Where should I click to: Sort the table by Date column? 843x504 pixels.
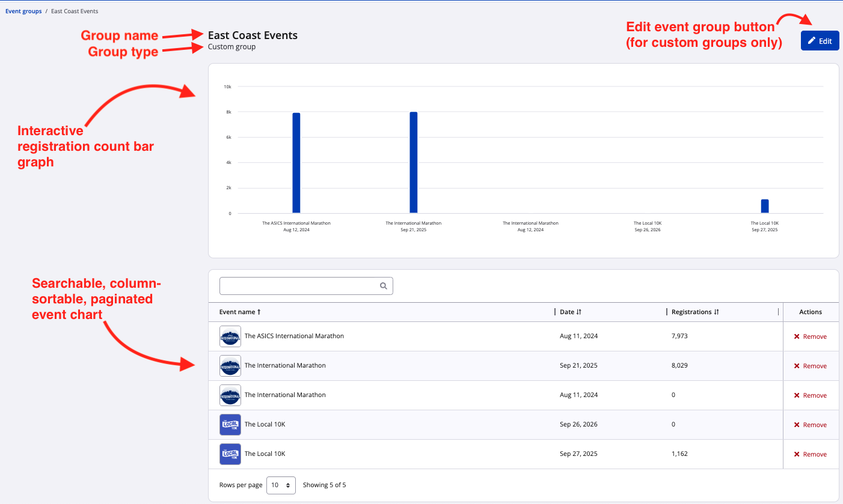(x=570, y=312)
